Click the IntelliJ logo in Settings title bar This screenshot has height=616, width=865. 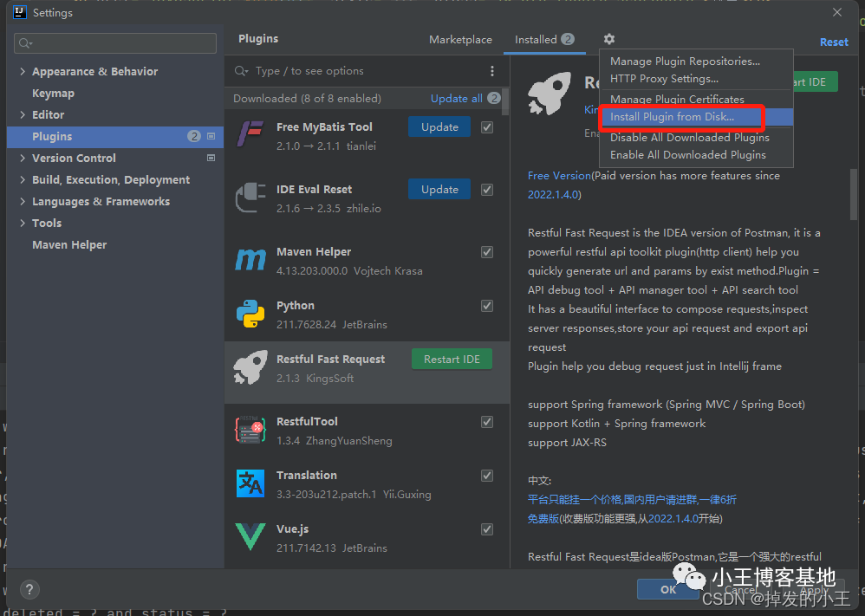(20, 12)
